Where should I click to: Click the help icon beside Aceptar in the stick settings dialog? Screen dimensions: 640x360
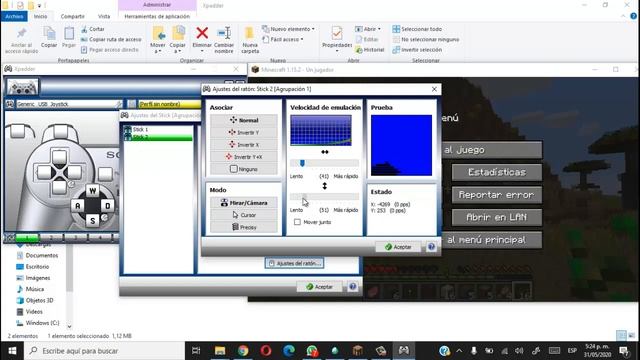point(353,287)
